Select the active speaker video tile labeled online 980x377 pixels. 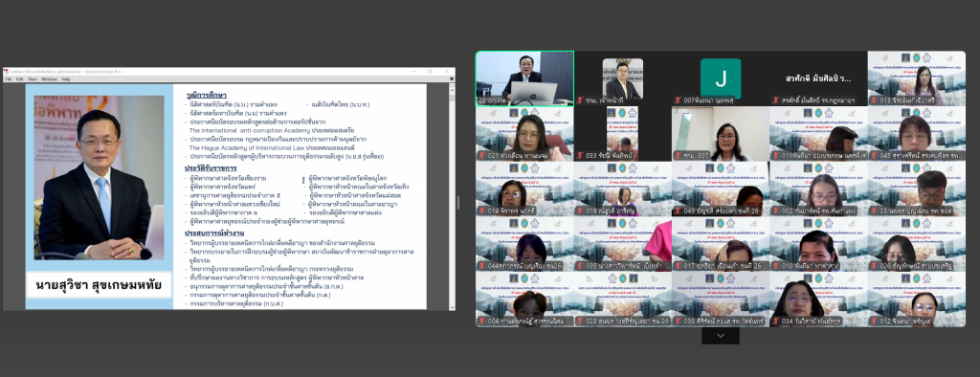click(x=524, y=78)
